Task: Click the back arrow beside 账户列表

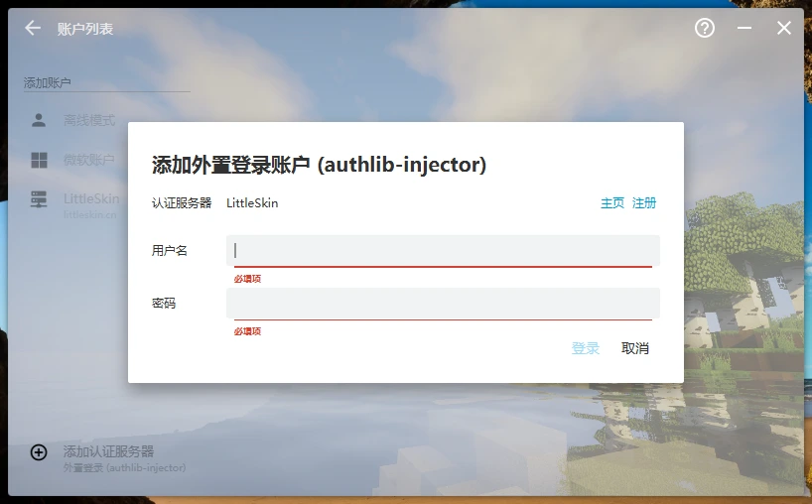Action: (33, 29)
